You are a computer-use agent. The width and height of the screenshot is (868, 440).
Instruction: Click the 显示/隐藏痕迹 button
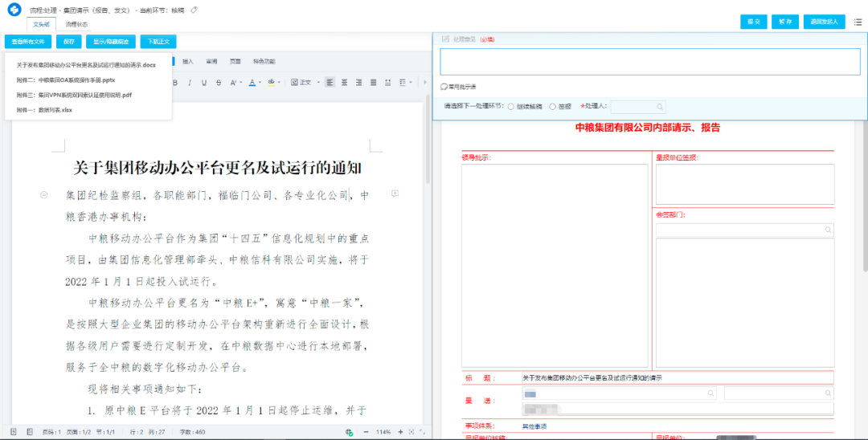tap(111, 42)
